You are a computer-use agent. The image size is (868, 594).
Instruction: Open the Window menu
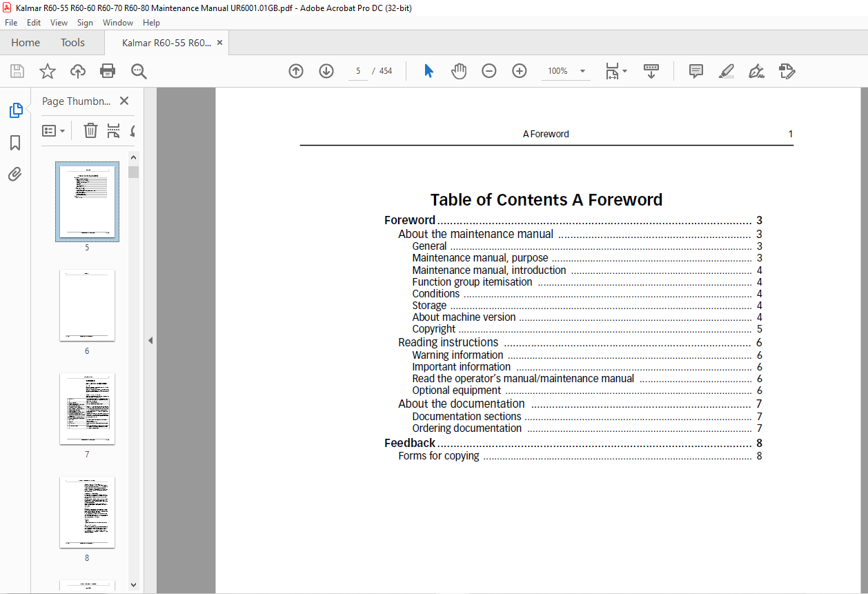(118, 23)
